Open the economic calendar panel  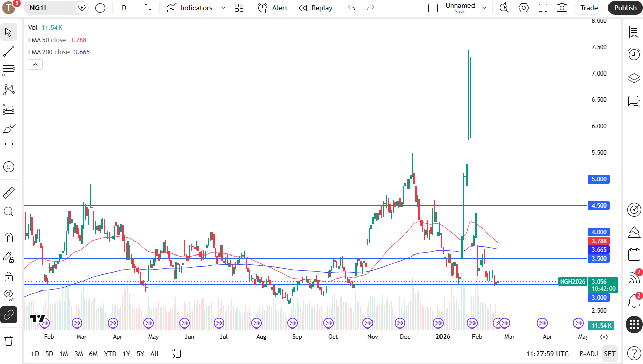pyautogui.click(x=634, y=254)
